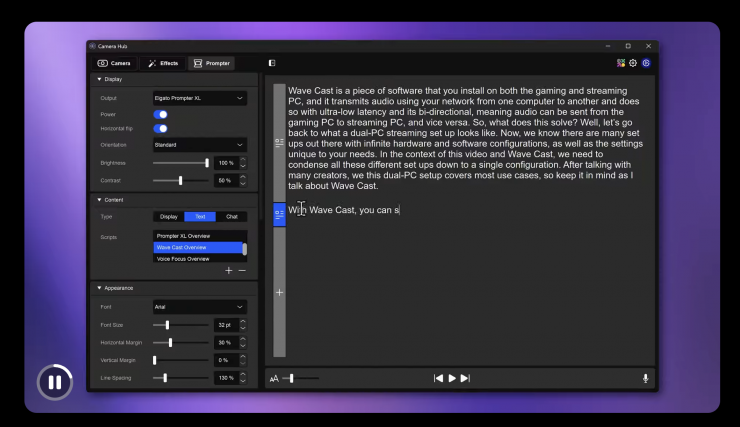The width and height of the screenshot is (740, 427).
Task: Add a new text block in the prompter gutter
Action: [x=279, y=292]
